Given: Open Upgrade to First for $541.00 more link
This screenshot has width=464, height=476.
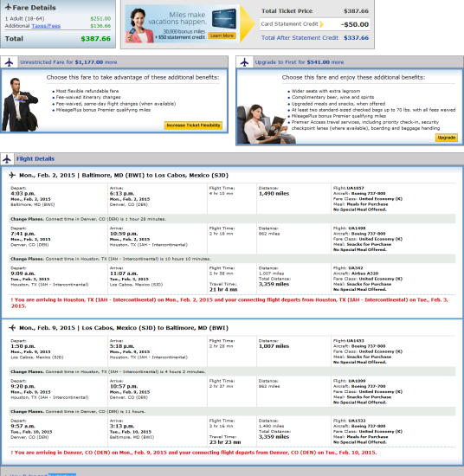Looking at the screenshot, I should point(300,62).
